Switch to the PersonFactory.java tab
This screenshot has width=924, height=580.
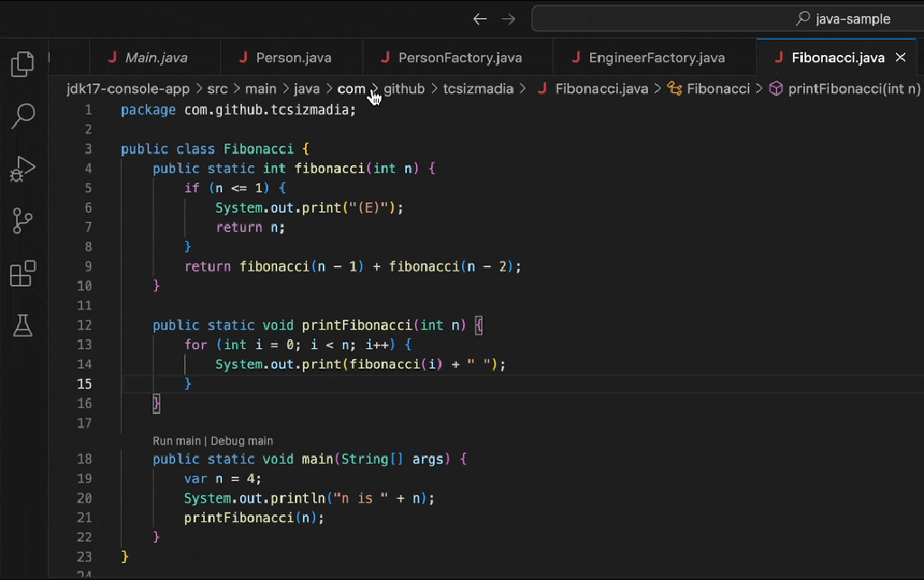(457, 57)
